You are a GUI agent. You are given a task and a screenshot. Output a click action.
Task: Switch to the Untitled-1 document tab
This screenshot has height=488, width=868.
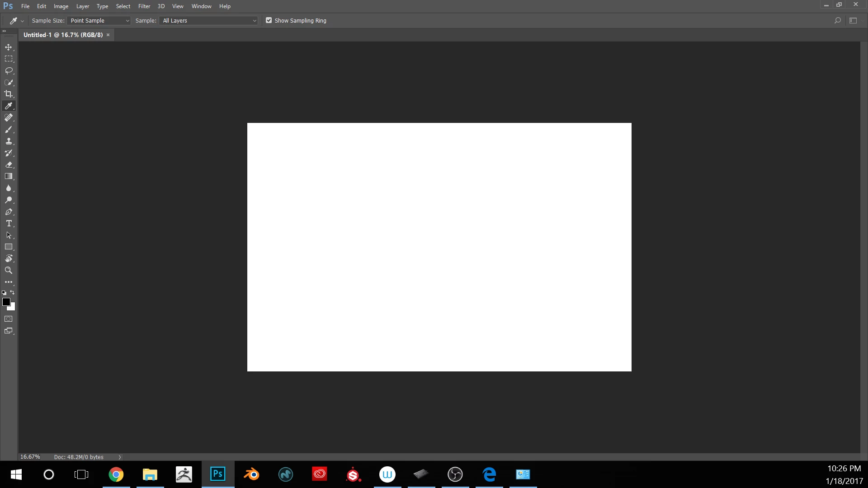click(x=63, y=35)
